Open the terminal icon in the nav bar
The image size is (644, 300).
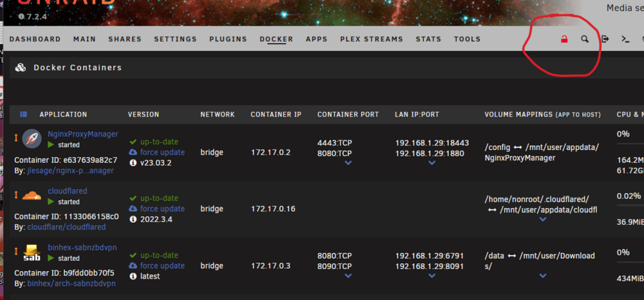[625, 39]
